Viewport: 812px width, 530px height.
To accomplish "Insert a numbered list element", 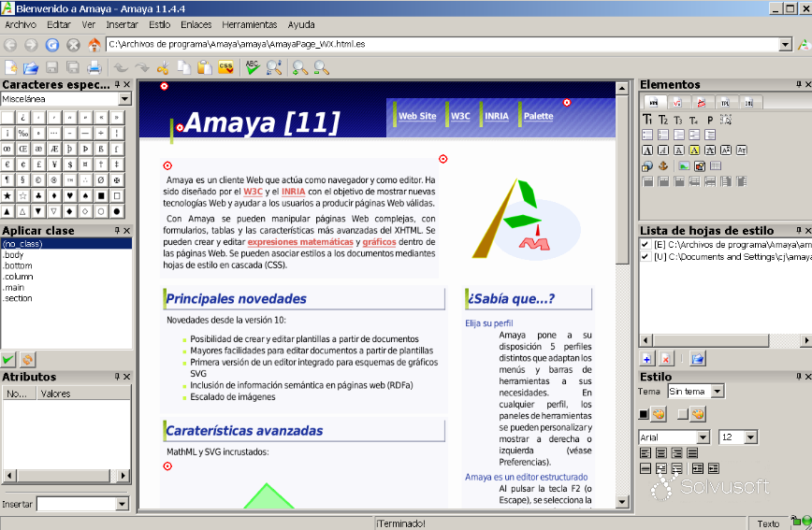I will click(663, 136).
